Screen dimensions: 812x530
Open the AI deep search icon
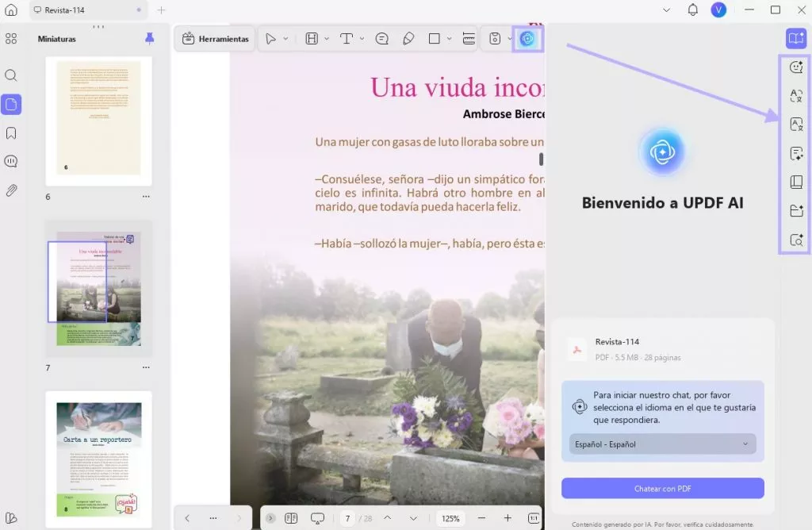tap(796, 240)
